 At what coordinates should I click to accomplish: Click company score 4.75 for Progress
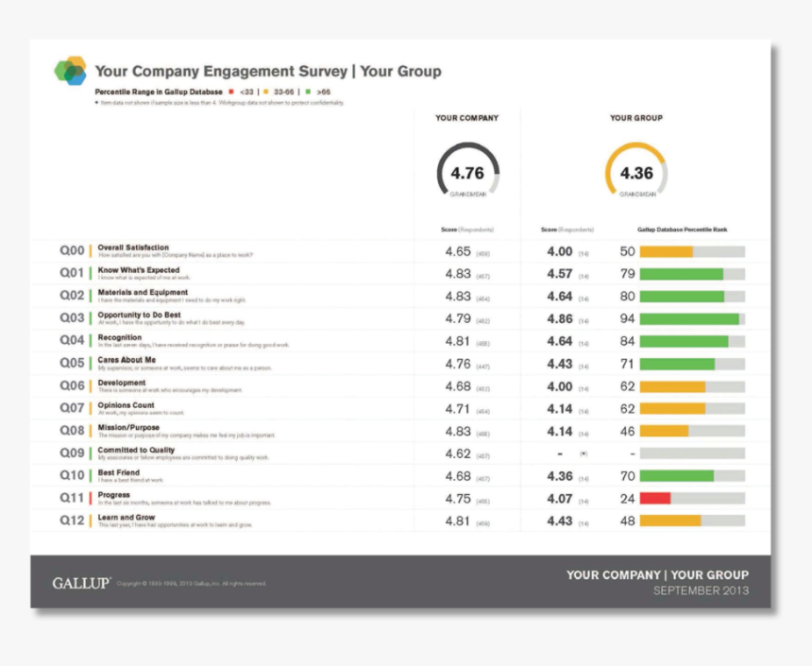click(458, 499)
